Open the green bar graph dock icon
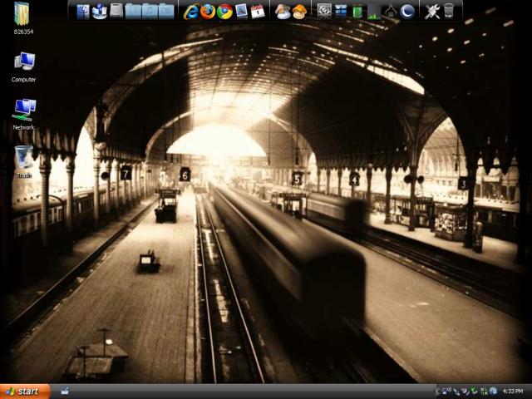The image size is (532, 399). pyautogui.click(x=374, y=12)
